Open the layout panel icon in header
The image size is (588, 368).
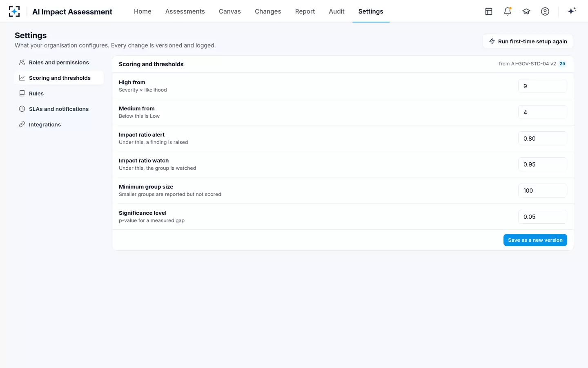pyautogui.click(x=489, y=11)
